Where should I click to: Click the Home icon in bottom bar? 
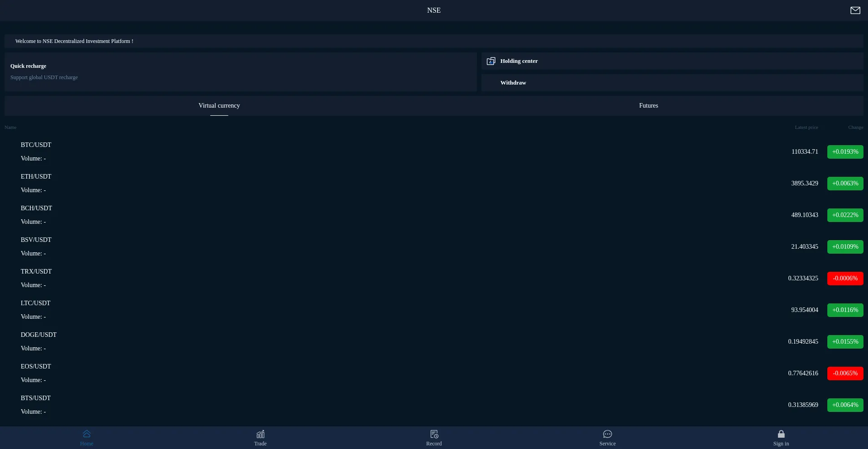click(x=87, y=434)
